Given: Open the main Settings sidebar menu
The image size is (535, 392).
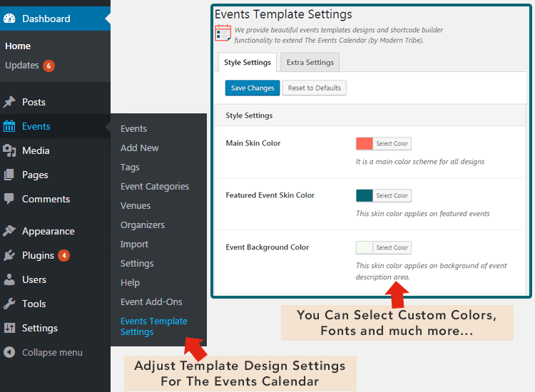Looking at the screenshot, I should (40, 329).
